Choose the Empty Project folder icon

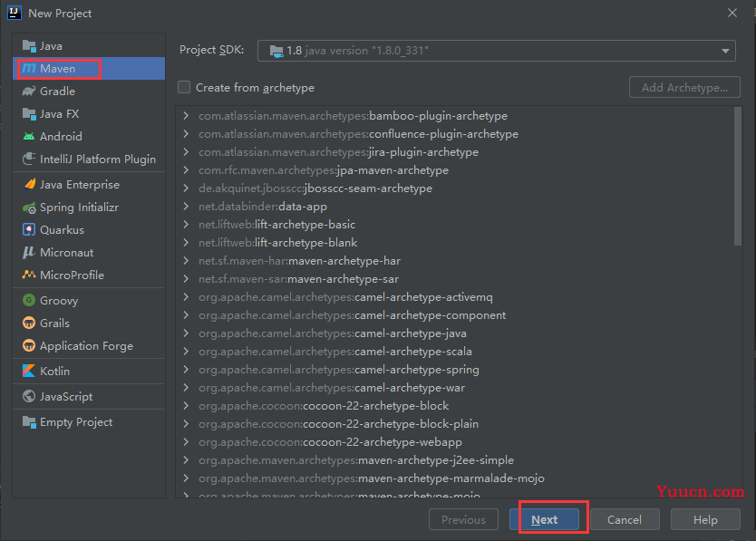29,422
